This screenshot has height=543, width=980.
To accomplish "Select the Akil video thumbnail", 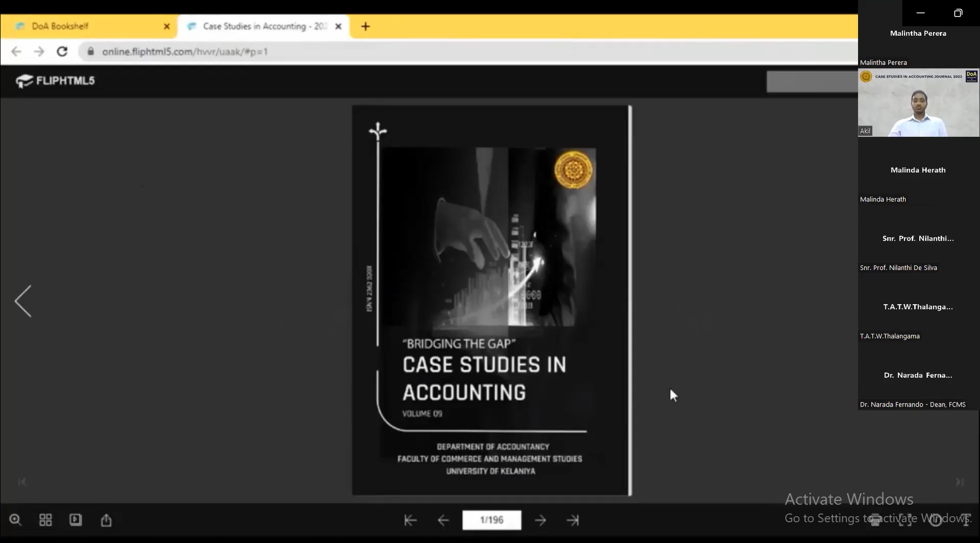I will tap(918, 103).
